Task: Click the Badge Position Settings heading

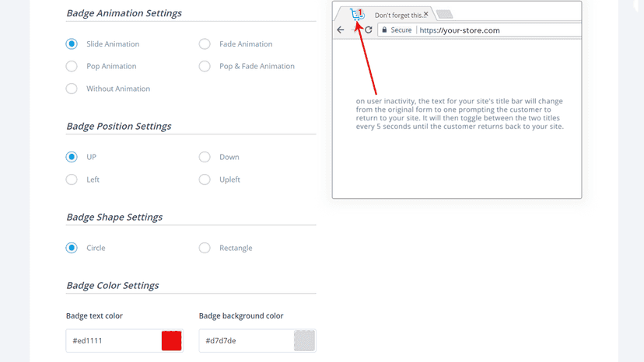Action: pyautogui.click(x=119, y=126)
